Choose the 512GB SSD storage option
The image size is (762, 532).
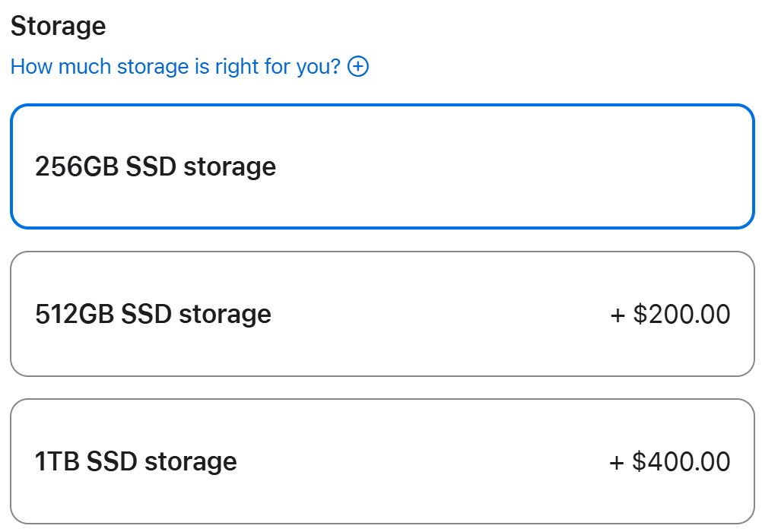coord(382,314)
